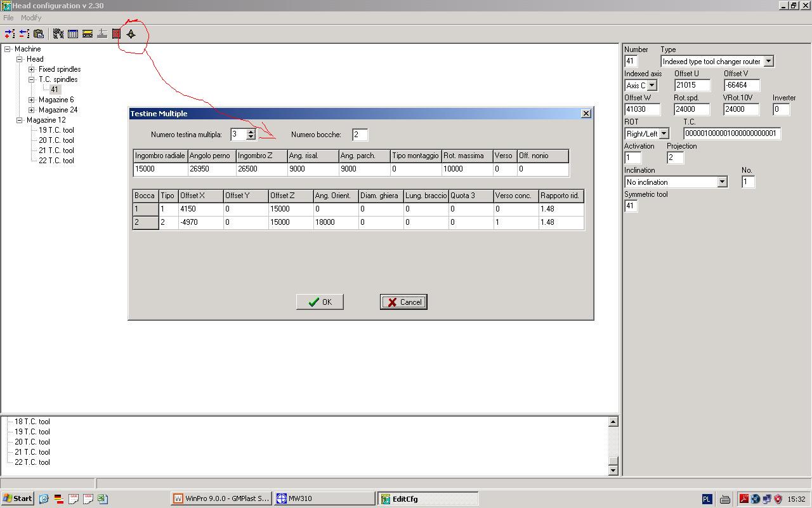
Task: Click the Numero bocche input field
Action: coord(360,135)
